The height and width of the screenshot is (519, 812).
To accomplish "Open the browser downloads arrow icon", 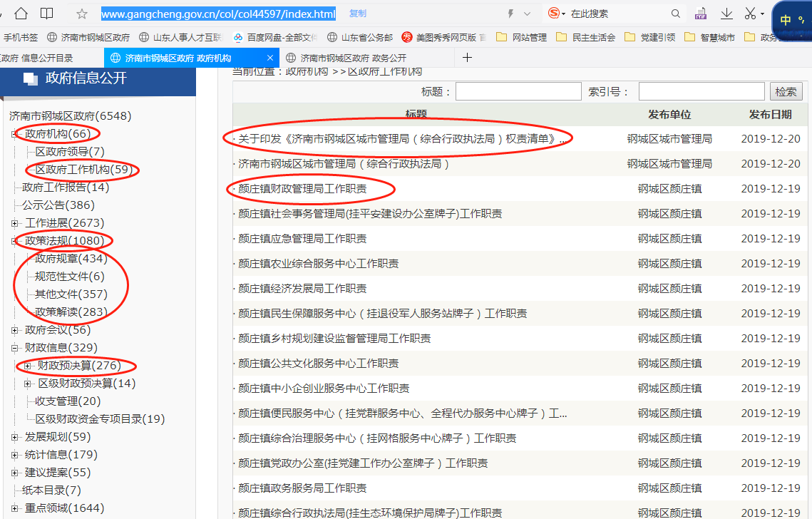I will (x=726, y=14).
